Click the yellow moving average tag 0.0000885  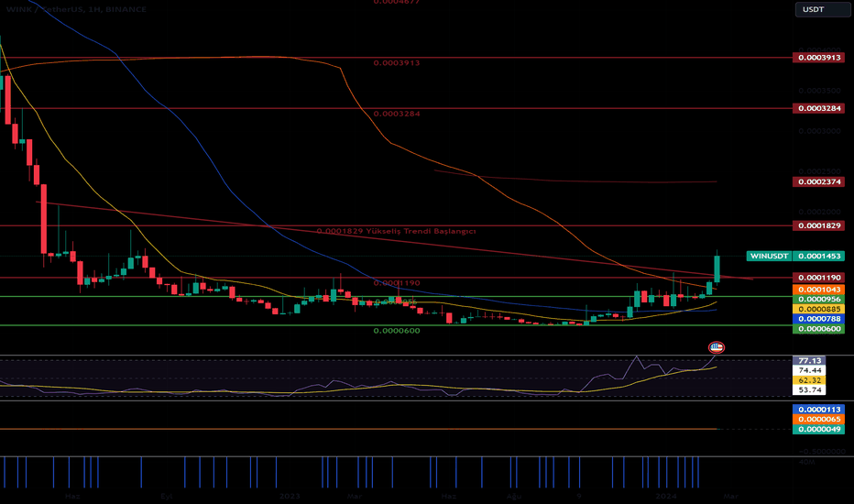coord(818,309)
